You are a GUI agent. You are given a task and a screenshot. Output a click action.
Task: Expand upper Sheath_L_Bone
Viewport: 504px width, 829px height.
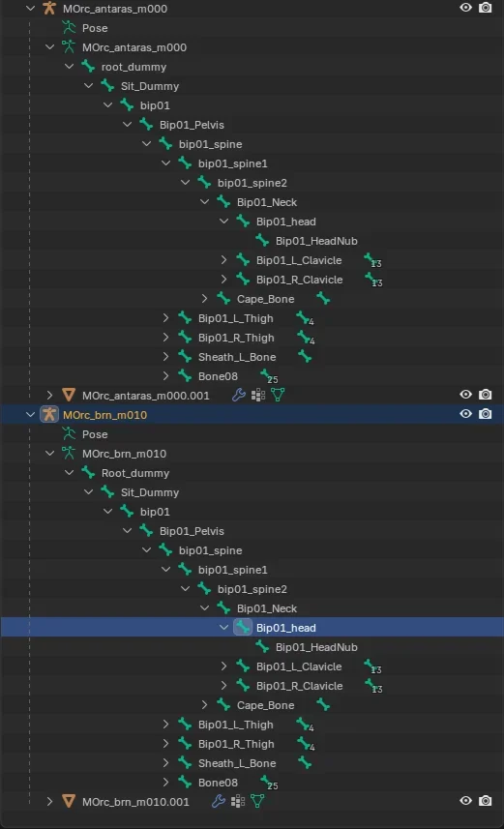165,357
